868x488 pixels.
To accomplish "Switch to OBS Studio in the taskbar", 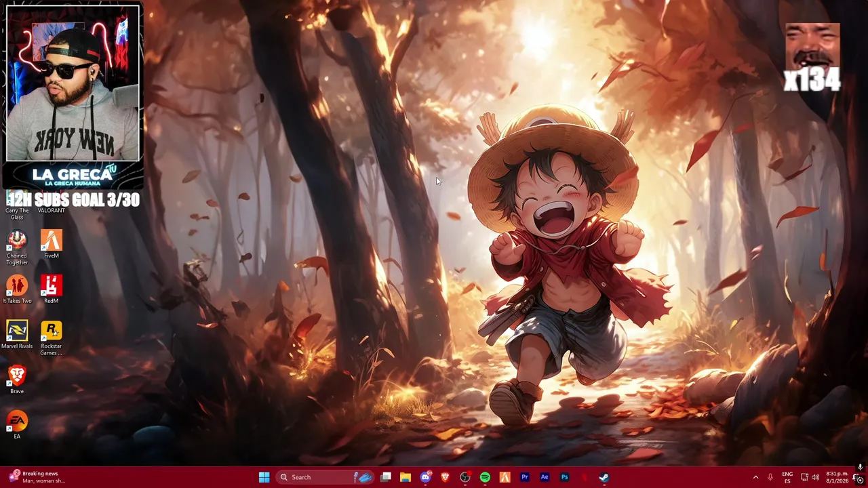I will tap(465, 477).
